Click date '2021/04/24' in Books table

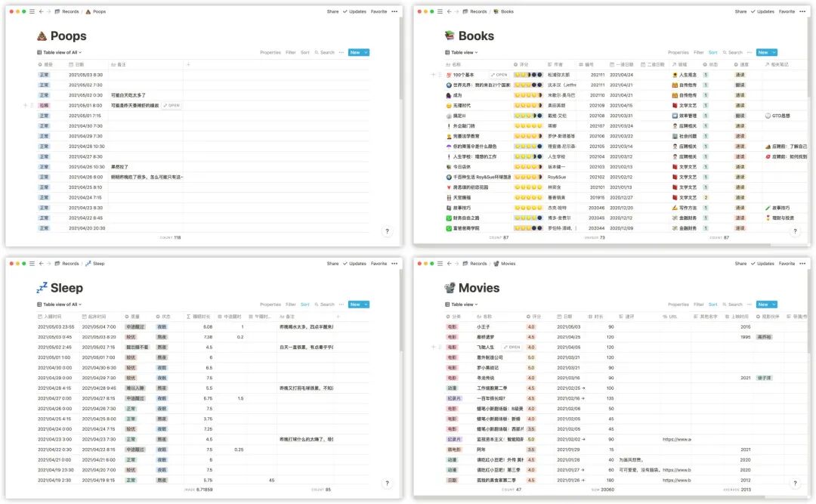click(x=621, y=75)
